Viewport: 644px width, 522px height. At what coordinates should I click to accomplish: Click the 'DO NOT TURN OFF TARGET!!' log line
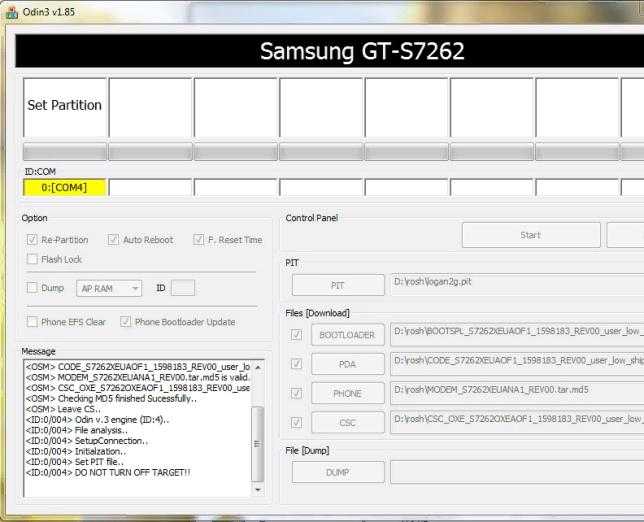pyautogui.click(x=108, y=472)
